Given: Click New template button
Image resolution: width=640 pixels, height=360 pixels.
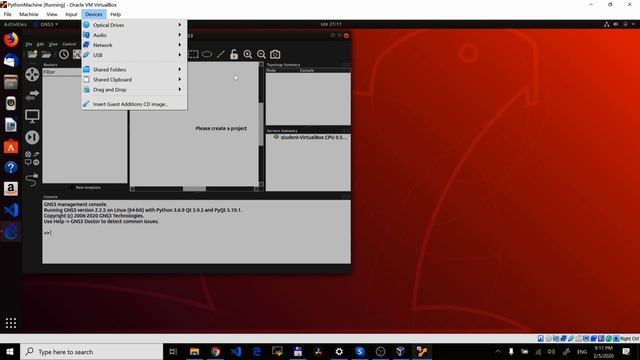Looking at the screenshot, I should coord(85,187).
